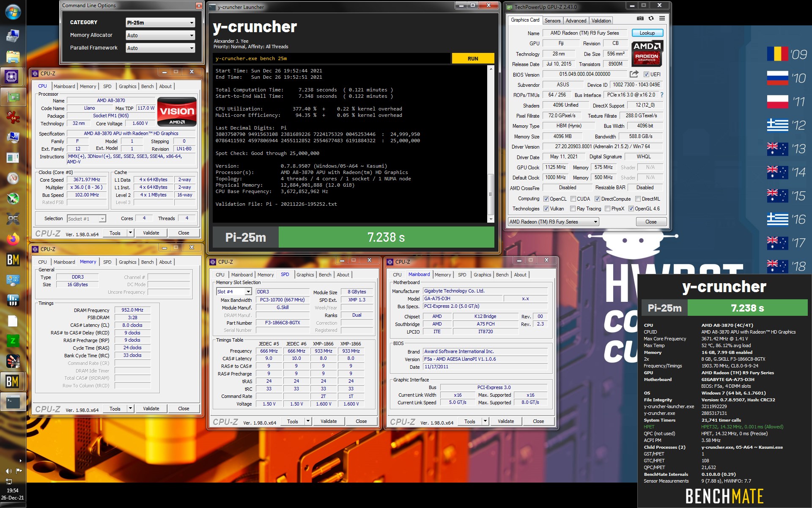Open OC Precision X taskbar icon
Image resolution: width=812 pixels, height=508 pixels.
[x=13, y=219]
